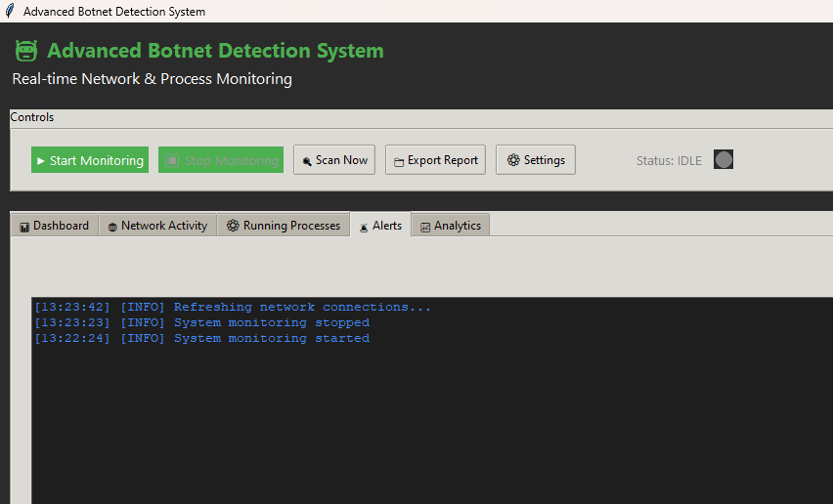
Task: Select the Alerts tab
Action: click(x=380, y=226)
